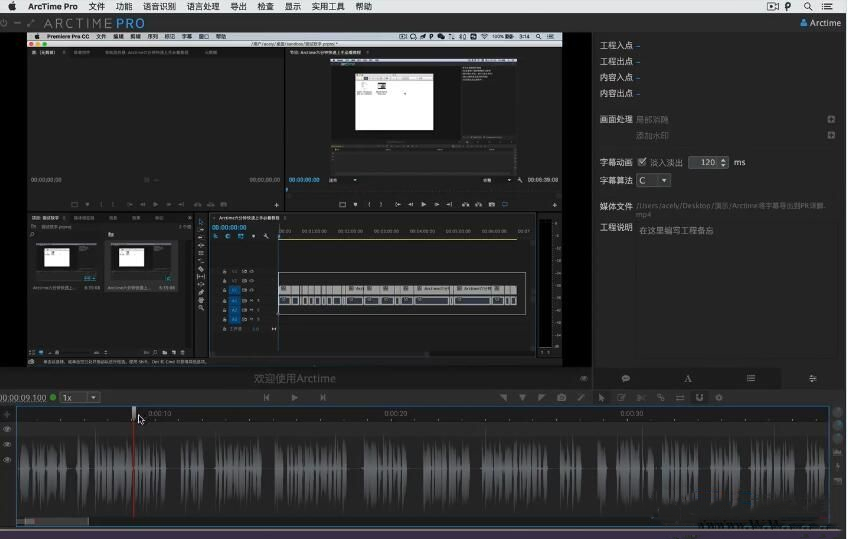Open the speech bubble subtitle panel tab
The image size is (848, 539).
click(625, 379)
